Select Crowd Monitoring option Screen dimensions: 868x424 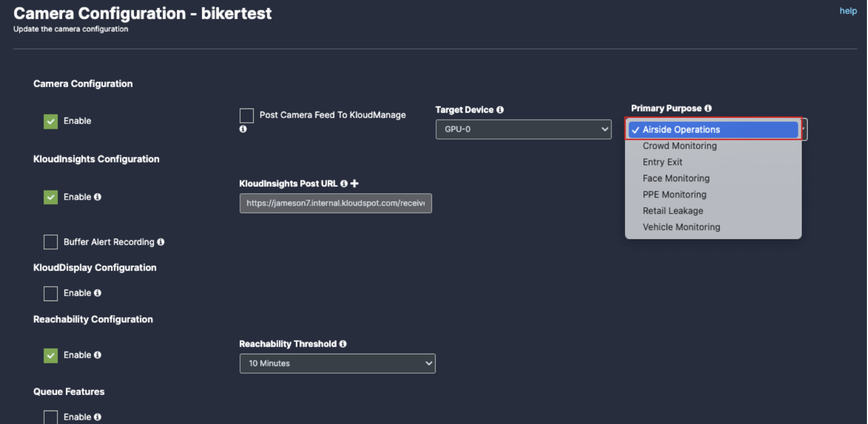tap(713, 146)
